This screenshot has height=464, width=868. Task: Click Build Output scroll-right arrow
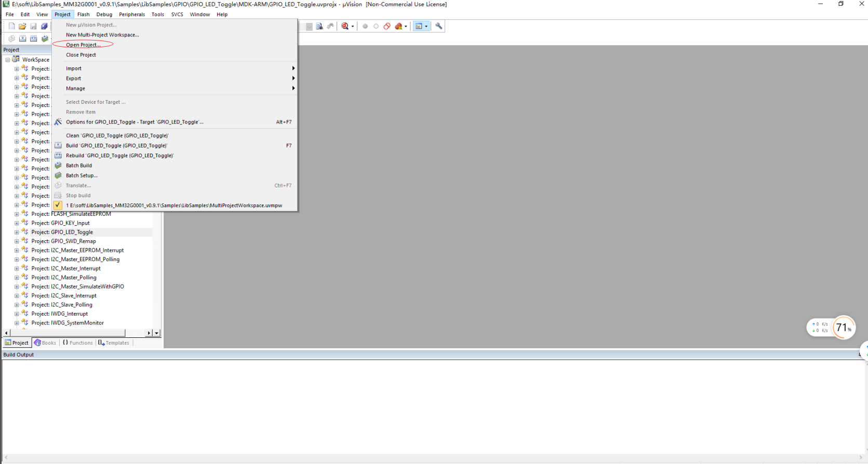point(861,457)
